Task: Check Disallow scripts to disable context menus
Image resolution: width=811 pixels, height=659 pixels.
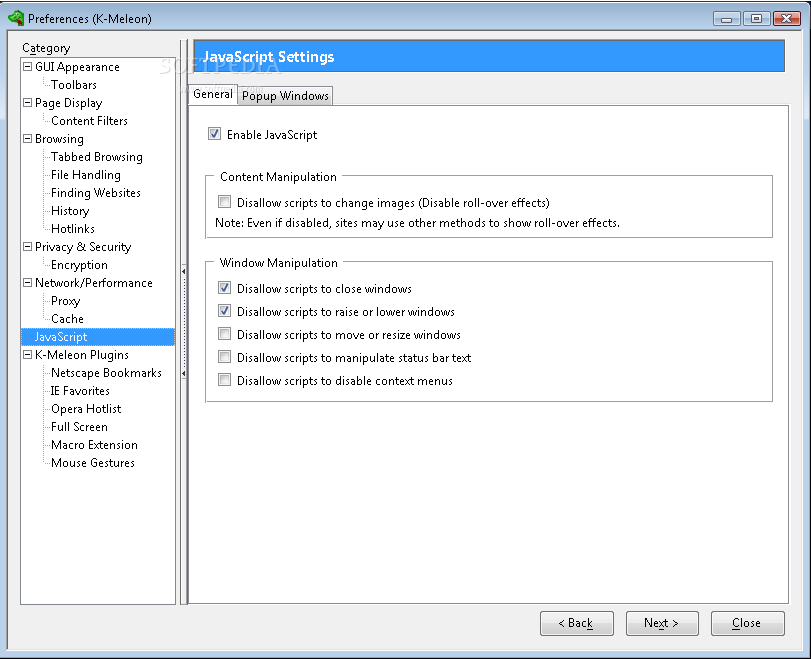Action: (x=224, y=380)
